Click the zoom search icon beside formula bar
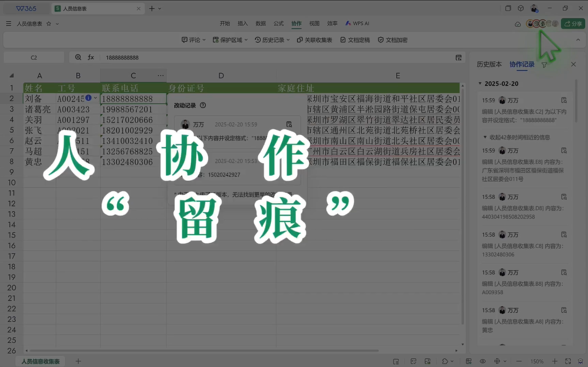Viewport: 588px width, 367px height. 78,58
